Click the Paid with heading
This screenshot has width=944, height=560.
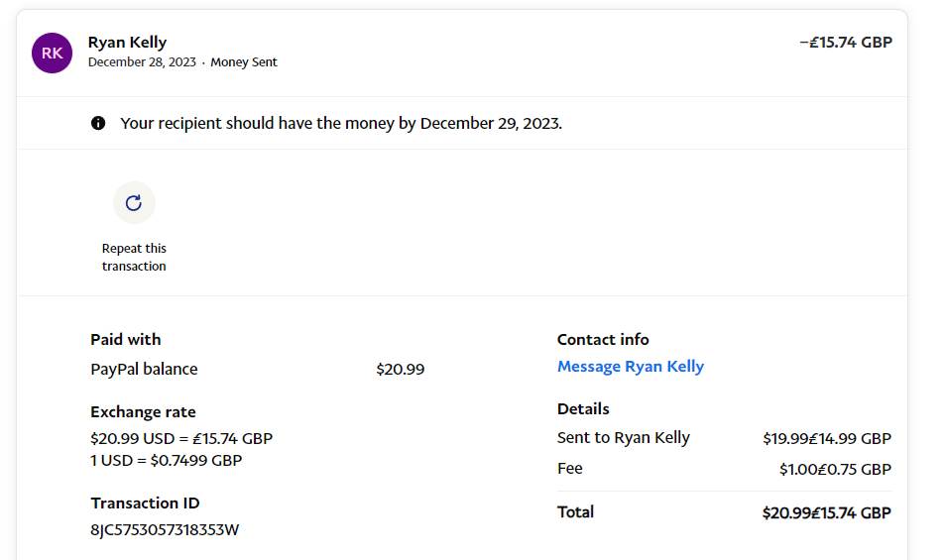(125, 339)
